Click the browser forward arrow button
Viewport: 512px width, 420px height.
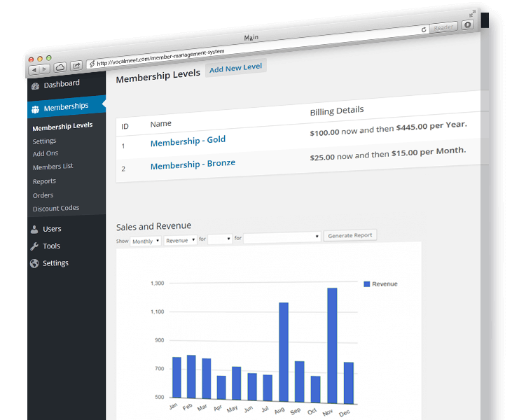click(x=45, y=69)
